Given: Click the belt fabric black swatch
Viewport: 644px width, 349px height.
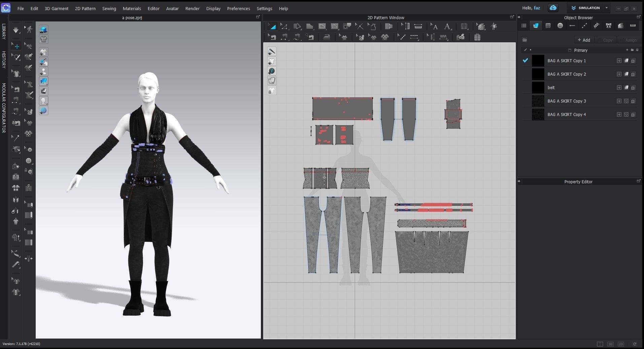Looking at the screenshot, I should [538, 87].
